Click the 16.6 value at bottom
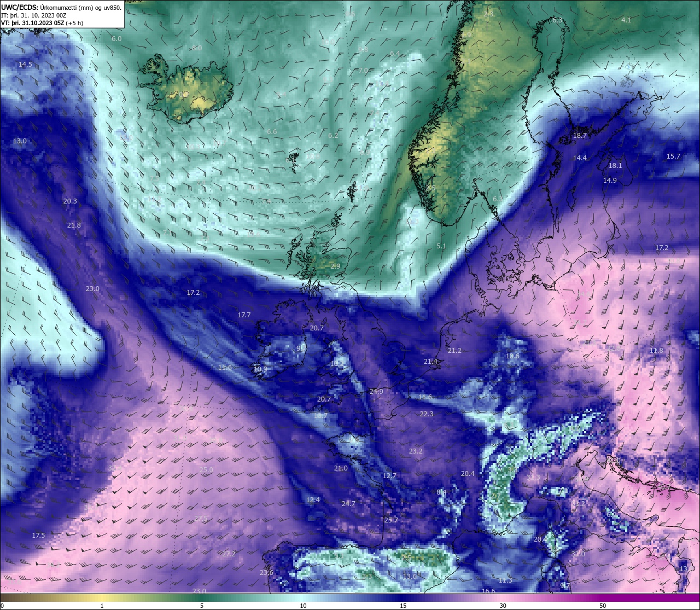 (488, 591)
